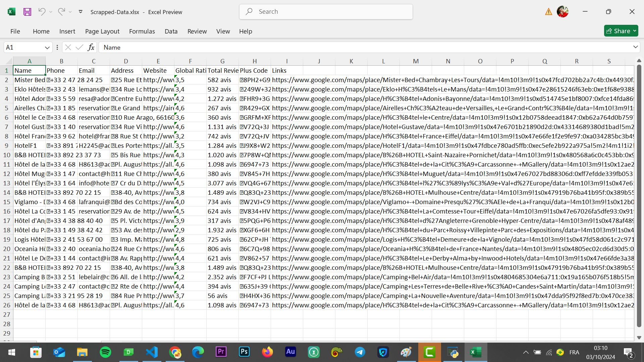Open the user account profile picture
Viewport: 644px width, 362px height.
point(562,12)
